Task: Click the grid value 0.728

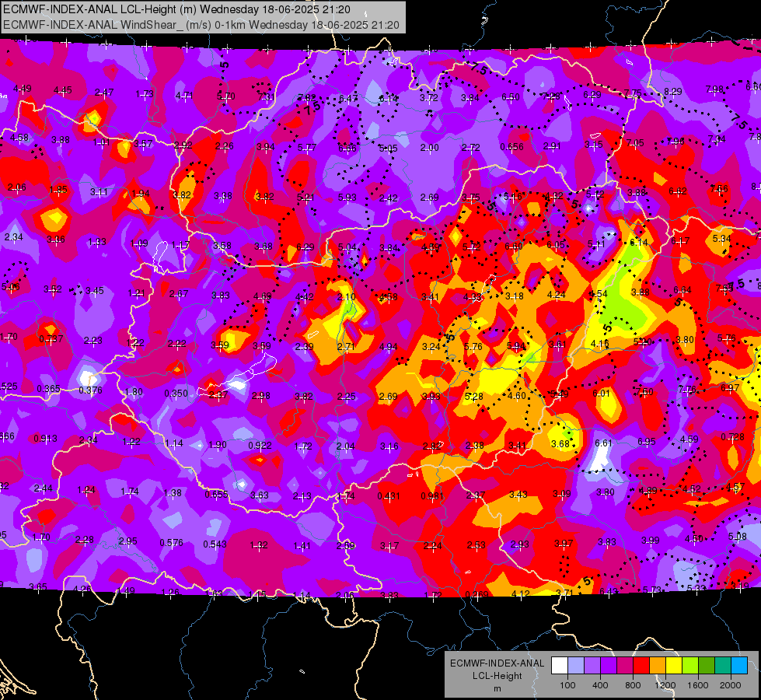Action: coord(732,436)
